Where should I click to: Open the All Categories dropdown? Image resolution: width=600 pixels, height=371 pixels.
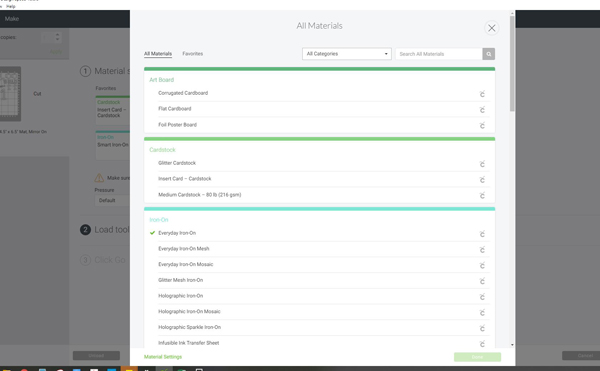tap(347, 54)
